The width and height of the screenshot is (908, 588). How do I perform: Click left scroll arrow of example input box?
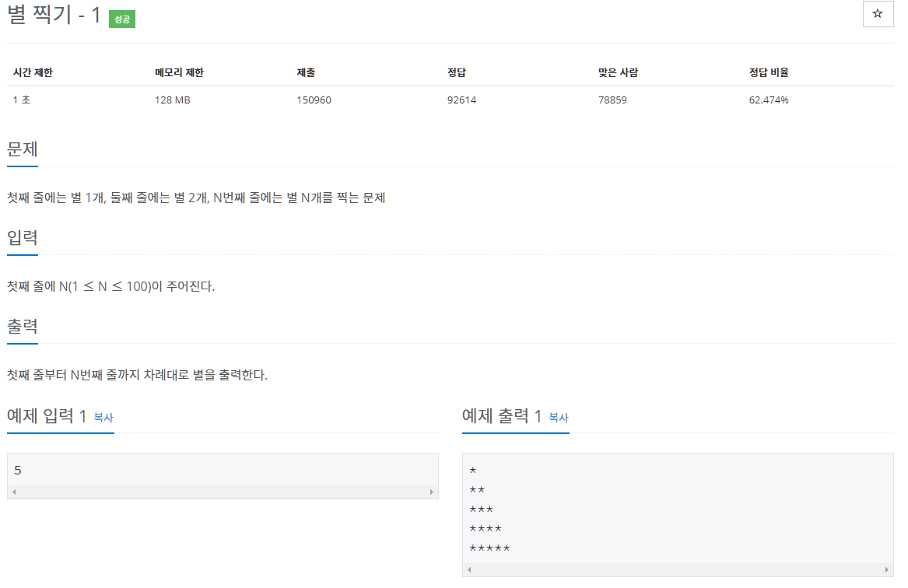(x=14, y=492)
